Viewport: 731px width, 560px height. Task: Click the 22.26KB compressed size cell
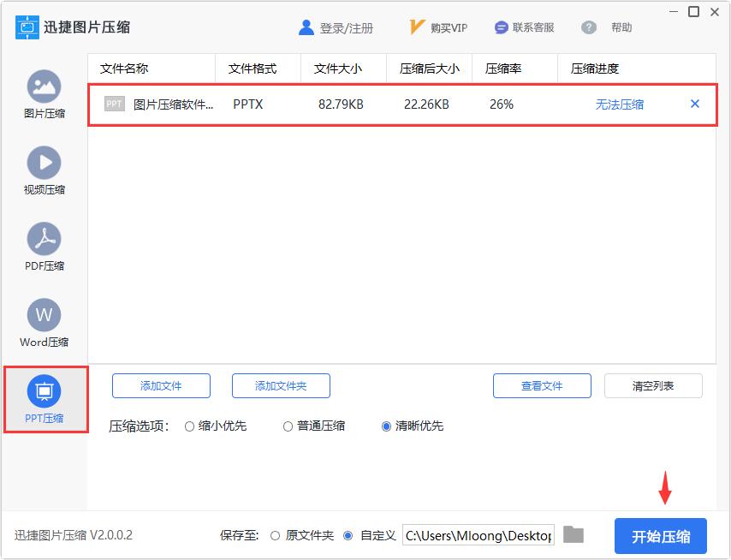[x=426, y=104]
